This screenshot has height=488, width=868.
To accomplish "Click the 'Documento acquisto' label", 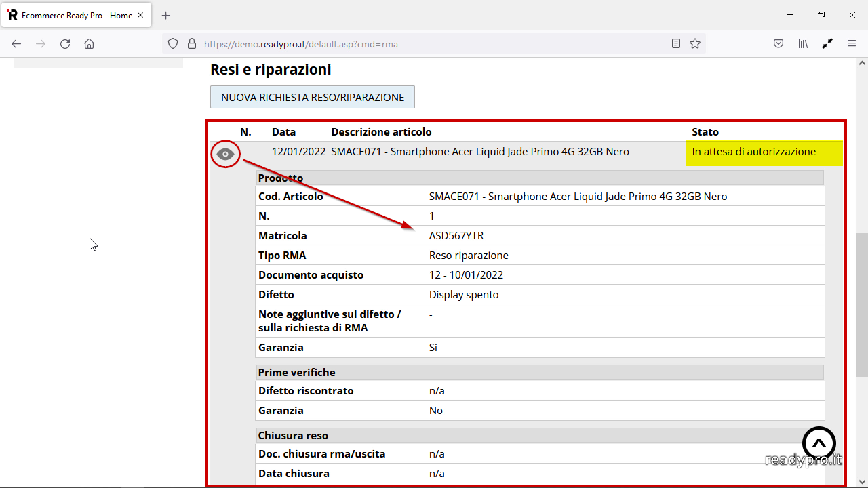I will point(311,275).
